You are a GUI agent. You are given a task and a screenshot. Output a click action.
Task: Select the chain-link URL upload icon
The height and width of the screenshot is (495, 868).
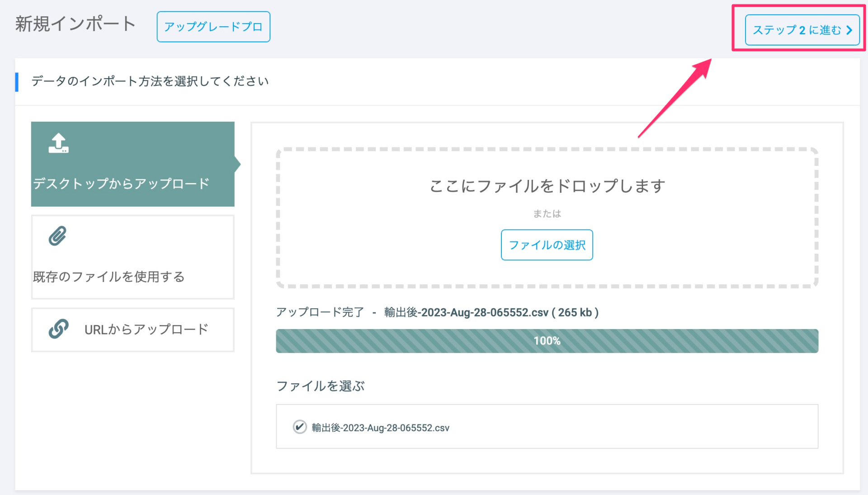pyautogui.click(x=59, y=329)
